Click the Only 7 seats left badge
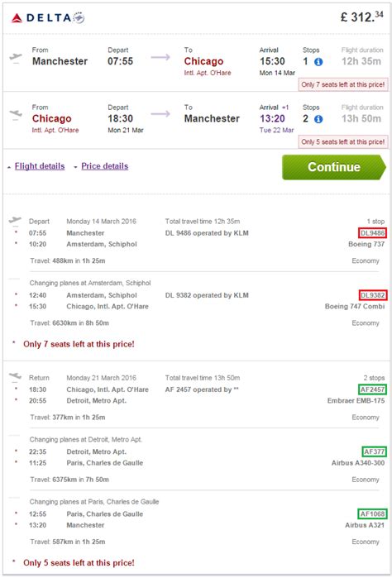Image resolution: width=392 pixels, height=578 pixels. coord(343,84)
